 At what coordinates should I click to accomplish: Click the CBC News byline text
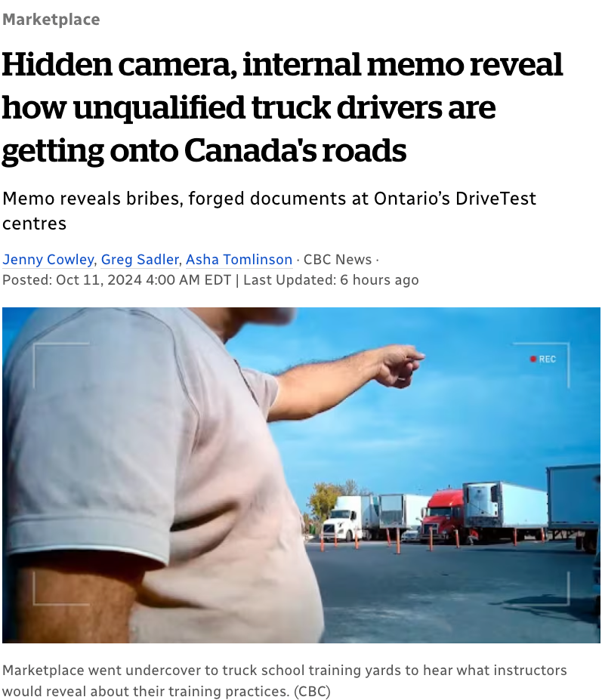coord(338,259)
